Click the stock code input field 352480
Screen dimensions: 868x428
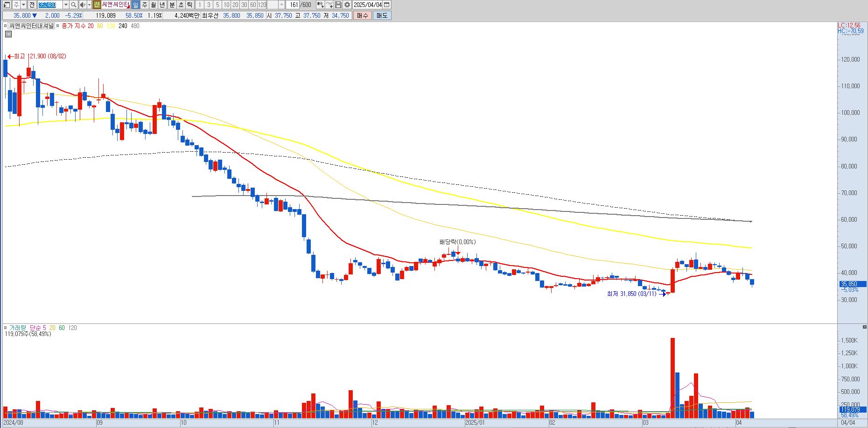(x=50, y=5)
